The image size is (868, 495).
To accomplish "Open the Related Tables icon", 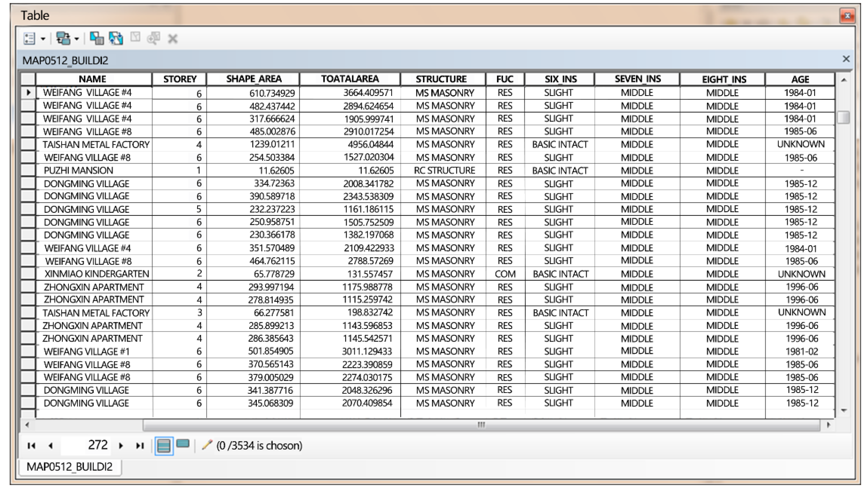I will point(63,38).
